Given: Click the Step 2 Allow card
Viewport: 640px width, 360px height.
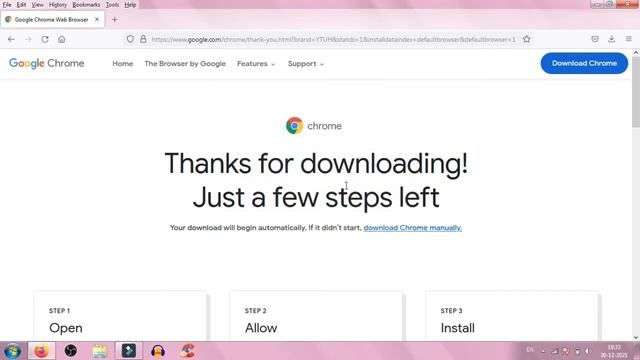Looking at the screenshot, I should coord(316,316).
